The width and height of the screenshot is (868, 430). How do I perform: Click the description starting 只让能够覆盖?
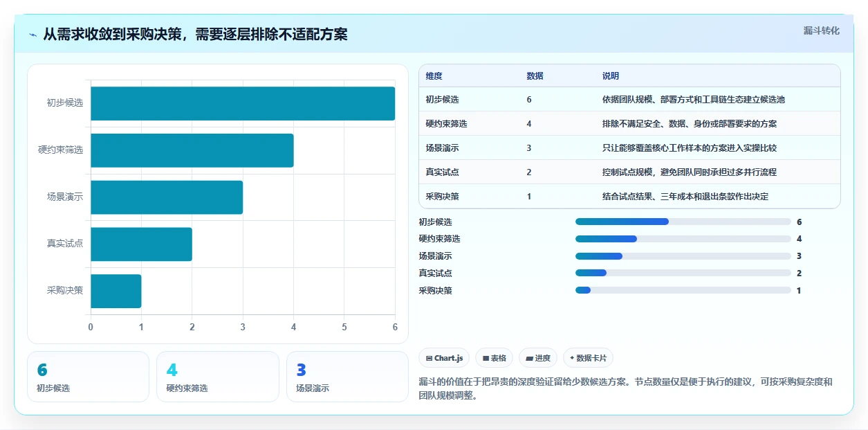[x=690, y=148]
